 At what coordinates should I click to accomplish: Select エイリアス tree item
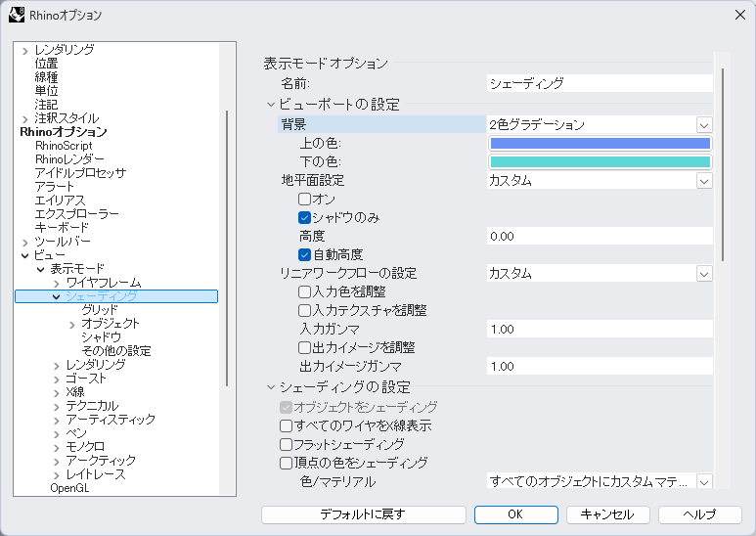tap(60, 201)
